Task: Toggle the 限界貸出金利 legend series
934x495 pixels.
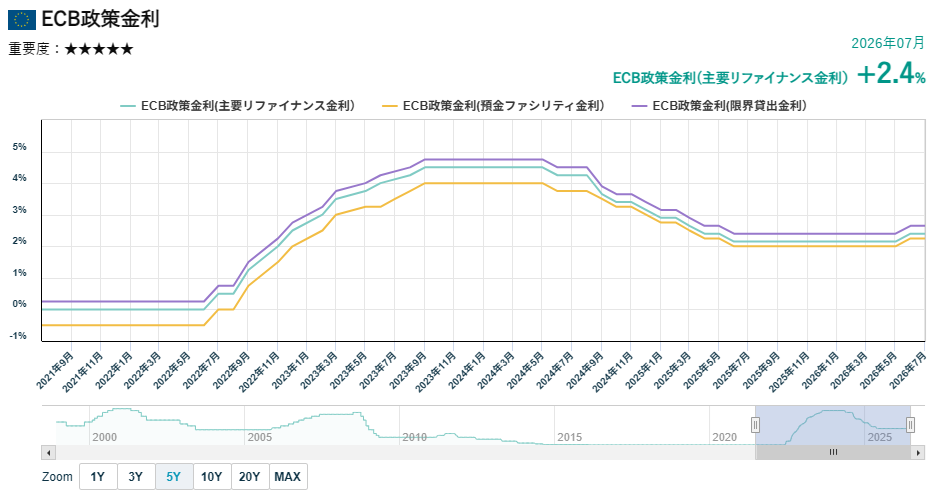Action: click(x=720, y=106)
